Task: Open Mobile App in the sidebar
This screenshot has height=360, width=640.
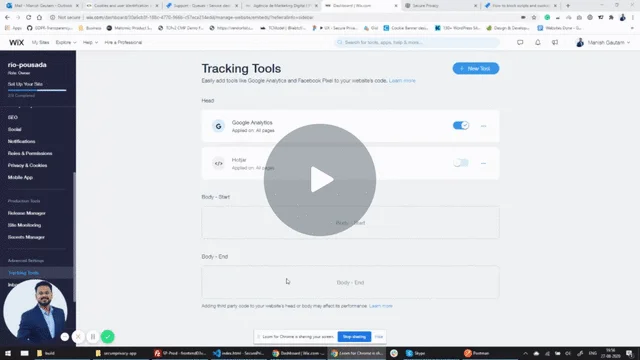Action: pyautogui.click(x=20, y=178)
